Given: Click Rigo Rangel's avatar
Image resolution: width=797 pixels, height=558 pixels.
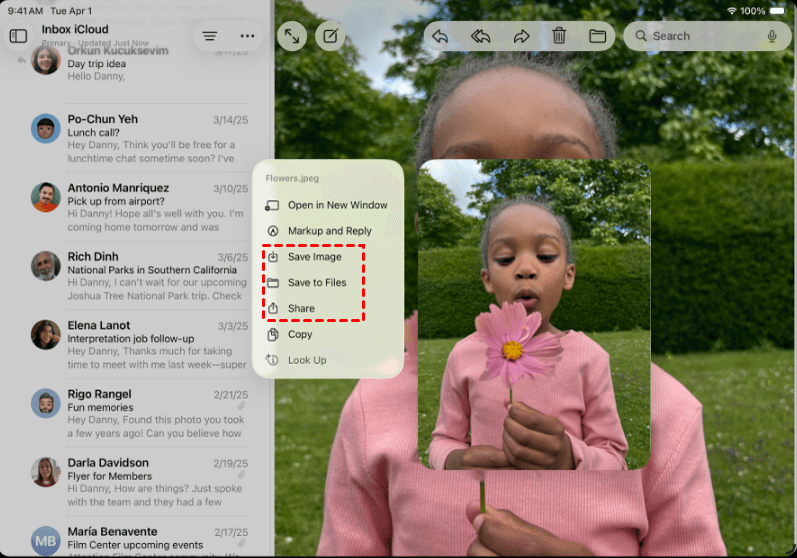Looking at the screenshot, I should tap(46, 404).
